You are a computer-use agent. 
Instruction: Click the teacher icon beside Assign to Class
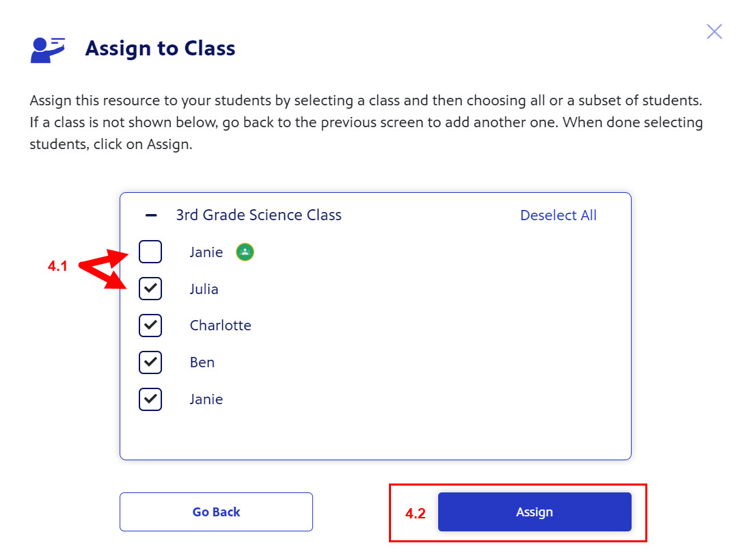[48, 50]
